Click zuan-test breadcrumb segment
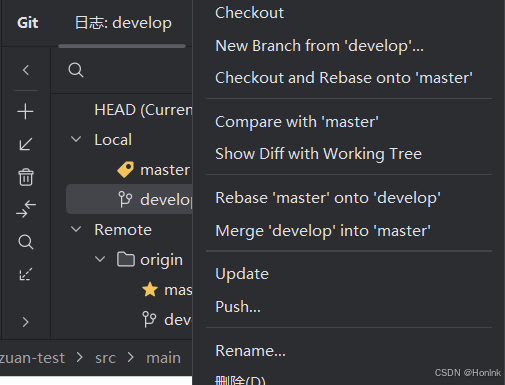 [32, 358]
